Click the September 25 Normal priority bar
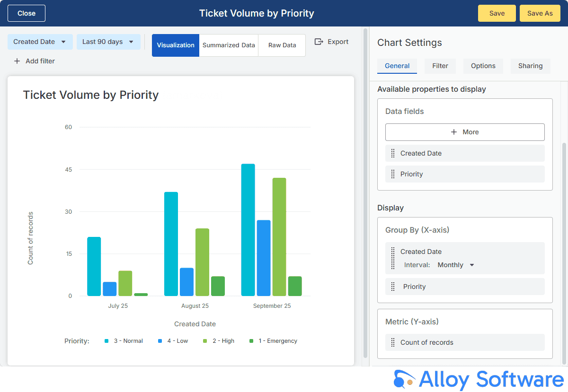568x392 pixels. click(248, 230)
